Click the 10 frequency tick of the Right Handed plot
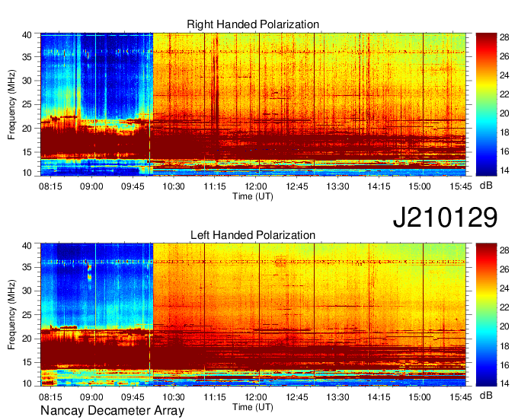The height and width of the screenshot is (420, 518). [27, 173]
